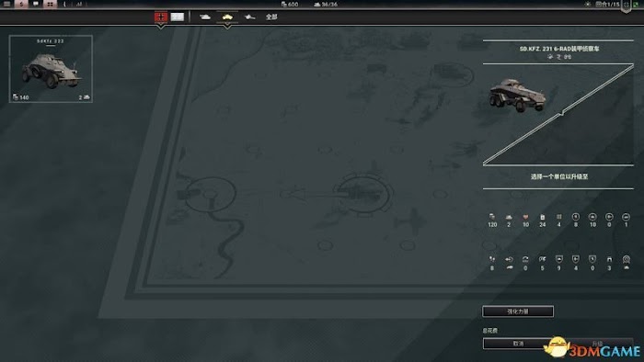Switch to the yellow recon vehicle tab
Viewport: 644px width, 362px height.
227,17
